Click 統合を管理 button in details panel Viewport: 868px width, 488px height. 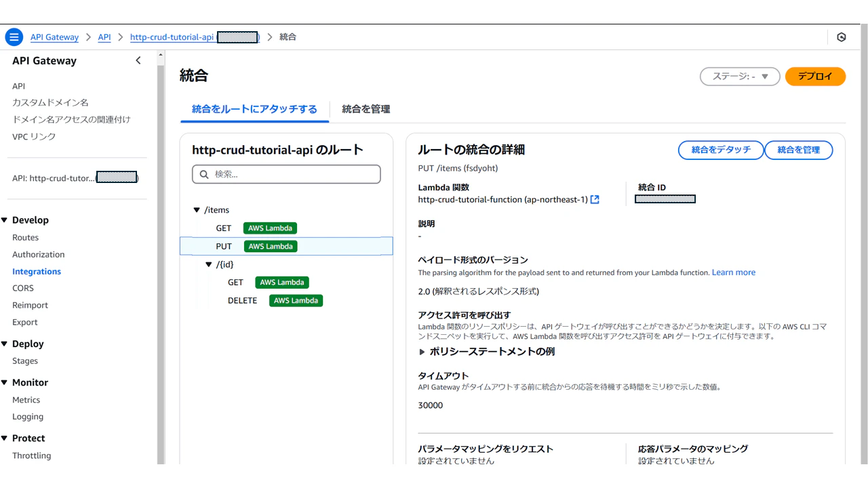pos(799,150)
